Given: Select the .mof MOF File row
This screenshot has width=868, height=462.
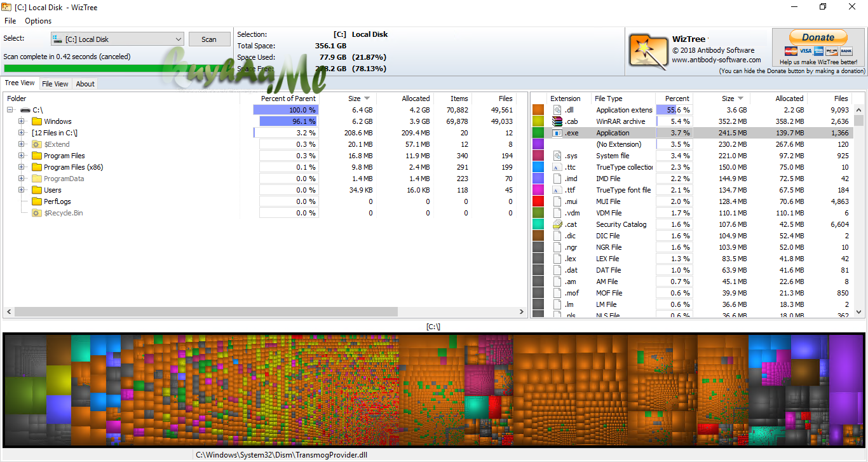Looking at the screenshot, I should click(x=692, y=293).
